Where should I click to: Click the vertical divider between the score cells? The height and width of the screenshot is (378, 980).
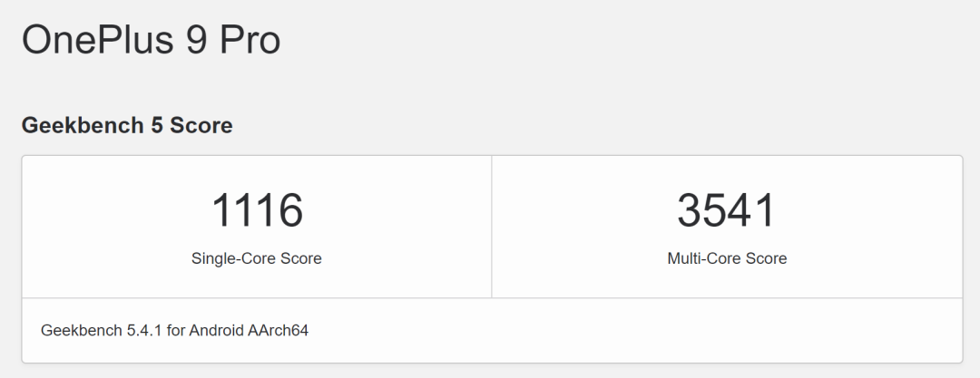tap(492, 227)
